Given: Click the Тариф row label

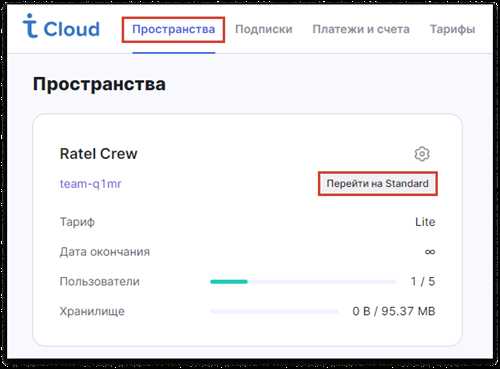Looking at the screenshot, I should [x=77, y=222].
